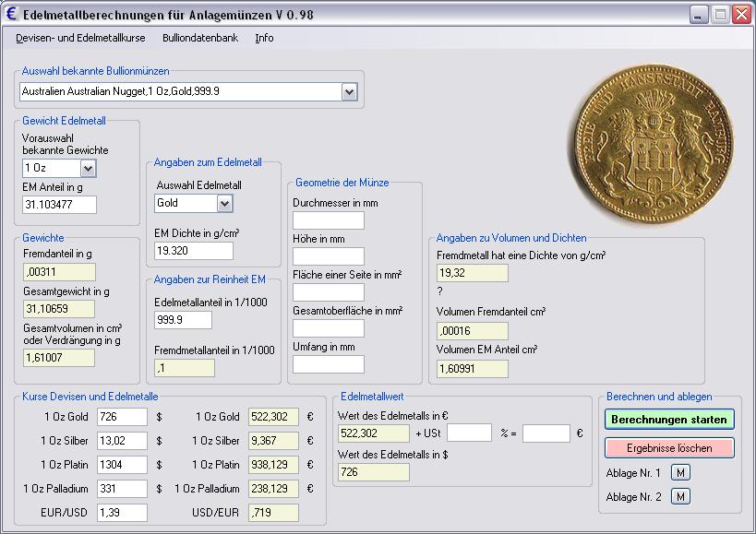Select the EUR/USD exchange rate field
Screen dimensions: 756x534
tap(122, 513)
